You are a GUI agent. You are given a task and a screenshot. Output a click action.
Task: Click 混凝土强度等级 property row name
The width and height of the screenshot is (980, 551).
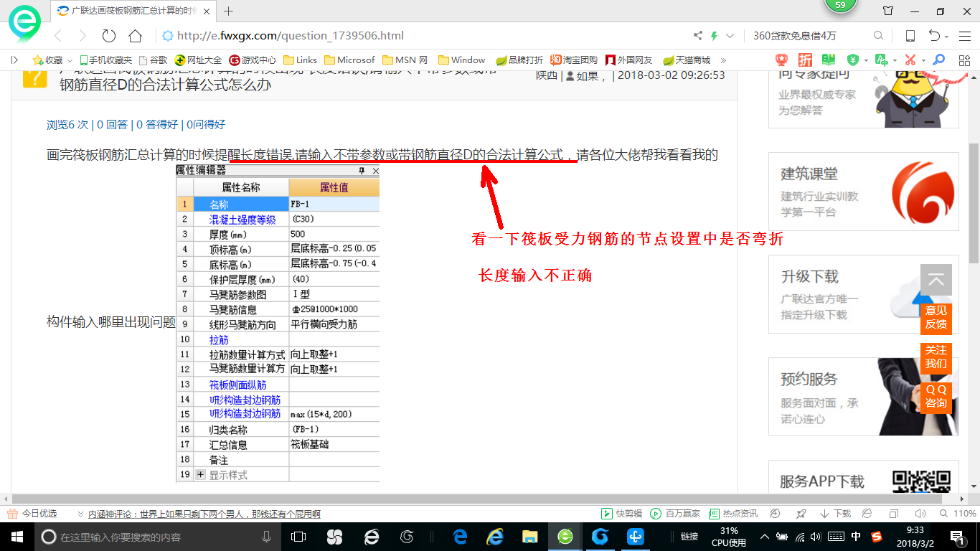tap(242, 220)
